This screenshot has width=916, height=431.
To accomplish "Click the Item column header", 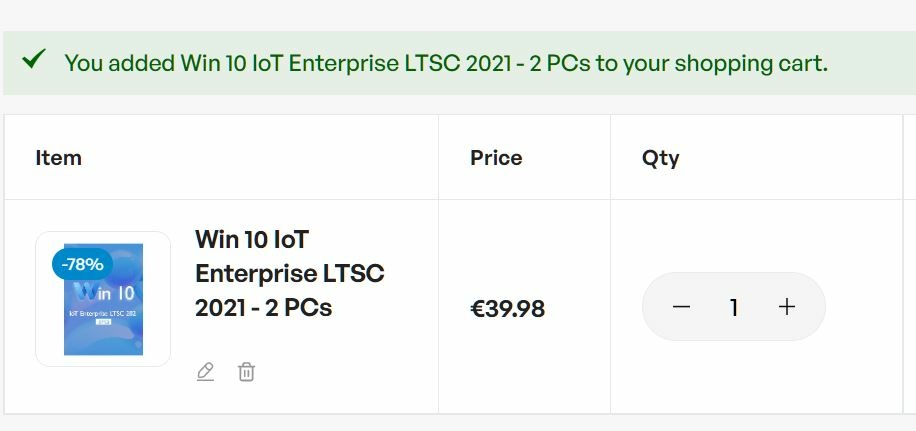I will tap(58, 157).
